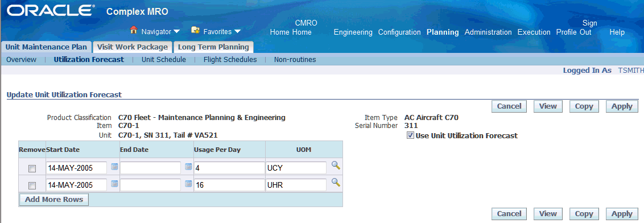Check Remove box for the UCY row
Screen dimensions: 644x223
pos(32,168)
